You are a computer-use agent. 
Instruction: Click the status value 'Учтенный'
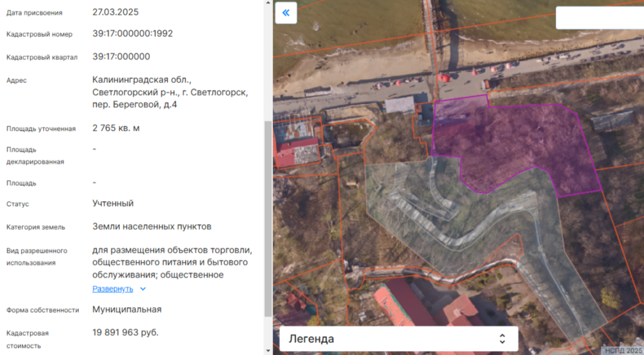pyautogui.click(x=113, y=204)
